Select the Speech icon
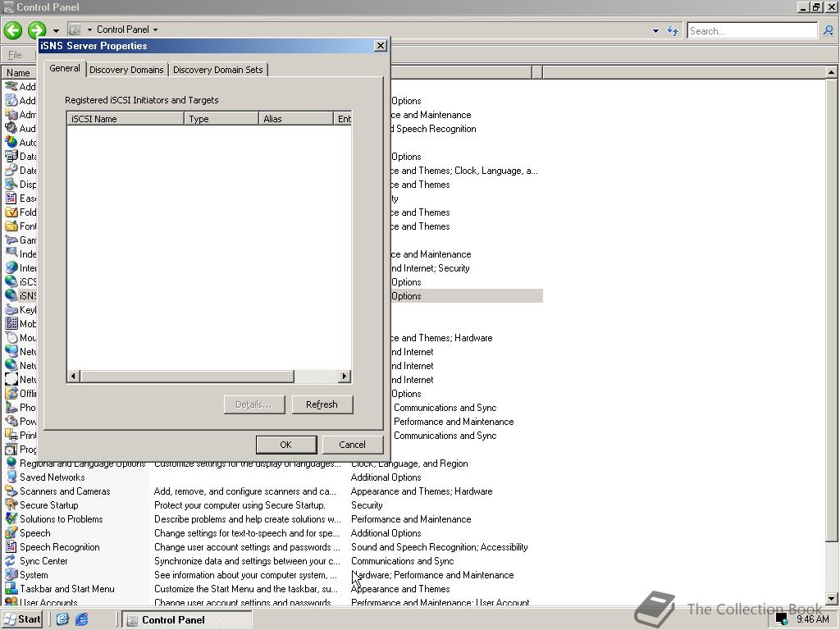The image size is (840, 630). click(11, 533)
